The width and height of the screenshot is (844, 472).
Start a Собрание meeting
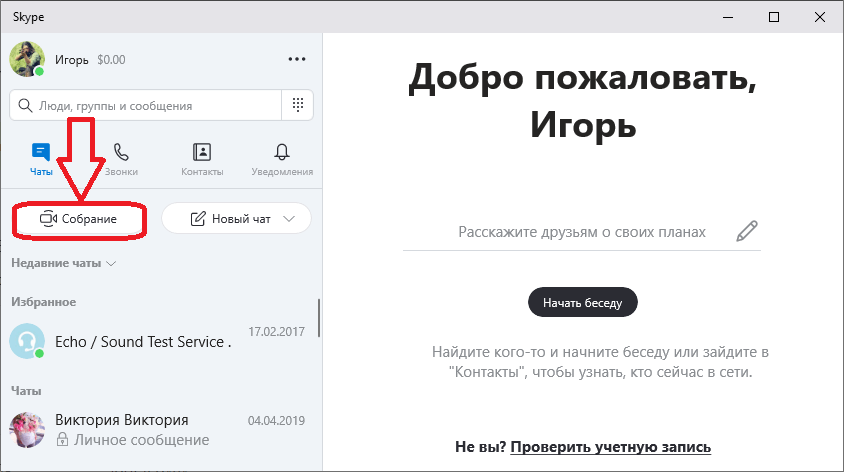[x=78, y=218]
